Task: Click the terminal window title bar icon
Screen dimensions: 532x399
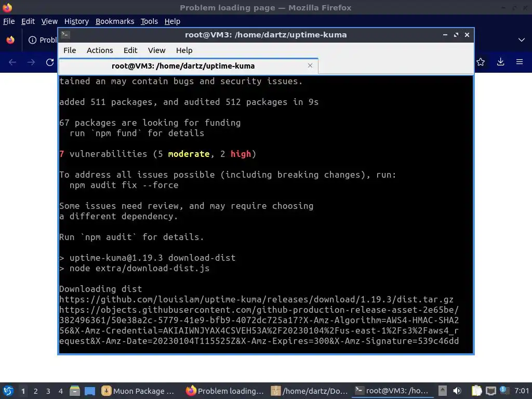Action: 65,35
